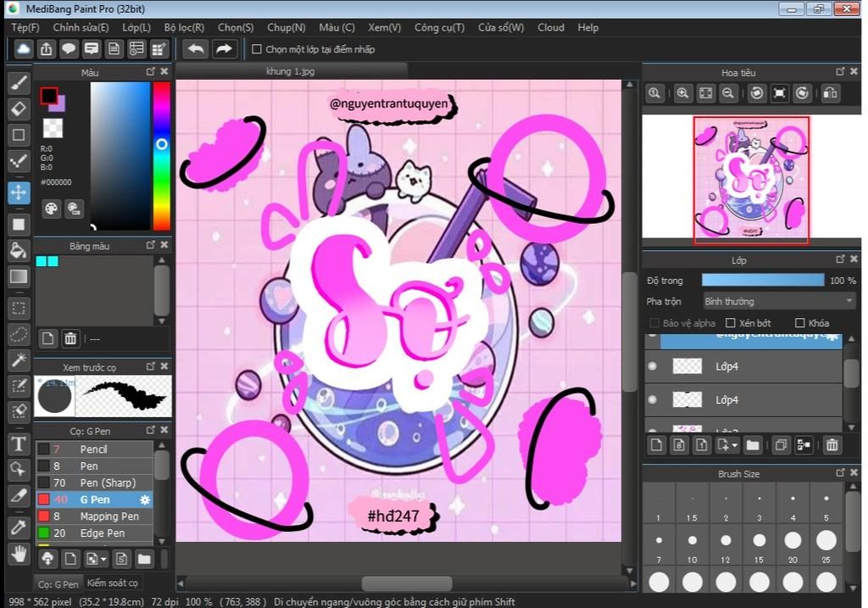This screenshot has width=868, height=608.
Task: Open the add brush dropdown in brush panel
Action: coord(103,560)
